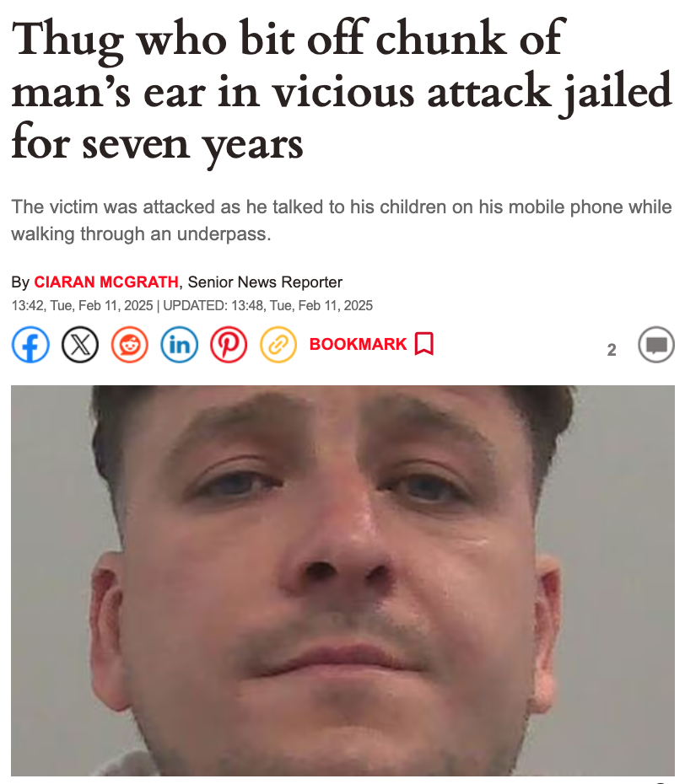Share the article on X
This screenshot has height=784, width=685.
pos(80,345)
